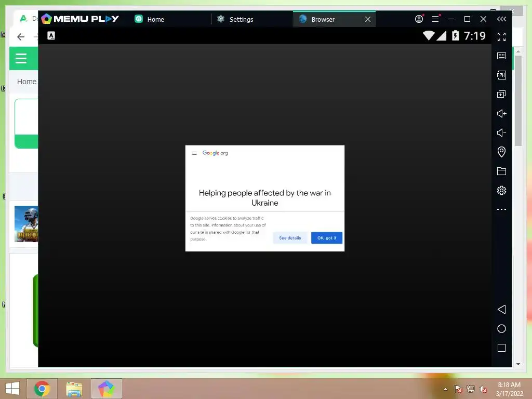Screen dimensions: 532x399
Task: Open File Explorer from the taskbar
Action: pyautogui.click(x=74, y=389)
